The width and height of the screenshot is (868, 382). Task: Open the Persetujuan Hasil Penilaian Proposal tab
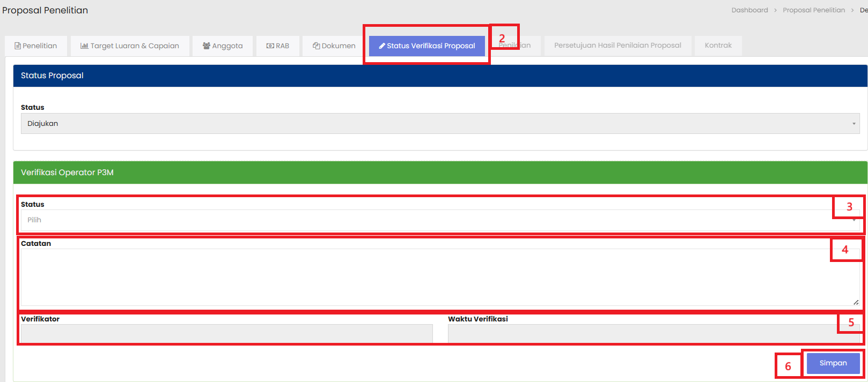click(x=617, y=46)
